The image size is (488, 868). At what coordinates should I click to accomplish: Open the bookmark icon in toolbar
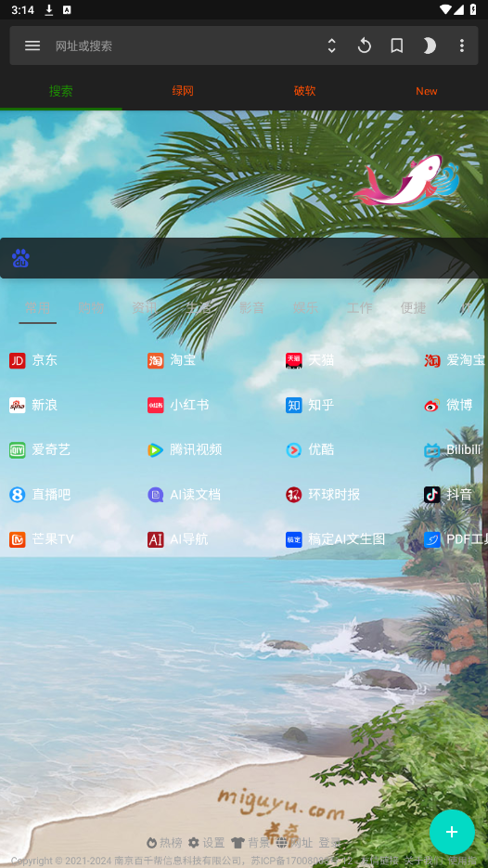(x=397, y=45)
